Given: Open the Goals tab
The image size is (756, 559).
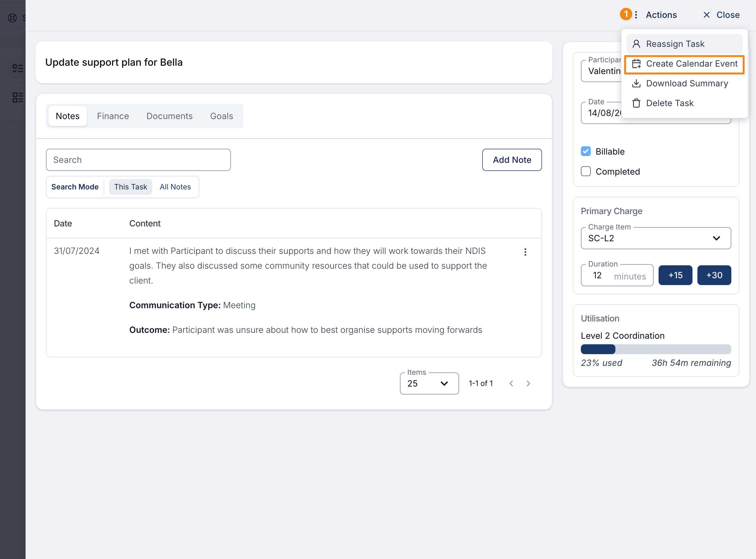Looking at the screenshot, I should point(221,116).
